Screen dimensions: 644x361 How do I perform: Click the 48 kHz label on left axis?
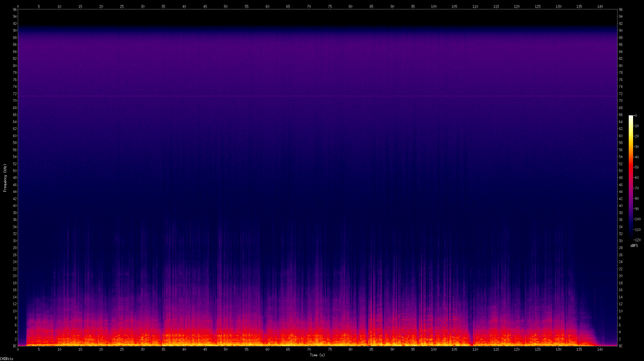pyautogui.click(x=15, y=178)
